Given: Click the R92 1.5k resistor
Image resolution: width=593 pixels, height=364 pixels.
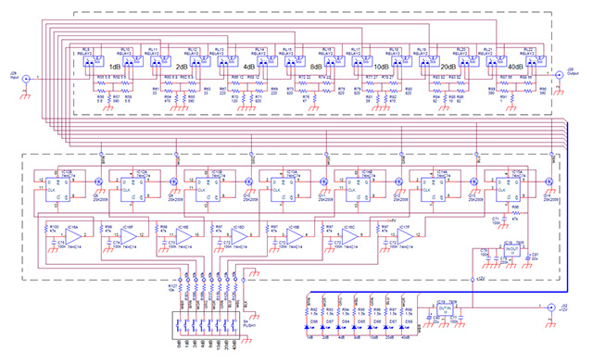Looking at the screenshot, I should click(x=307, y=311).
